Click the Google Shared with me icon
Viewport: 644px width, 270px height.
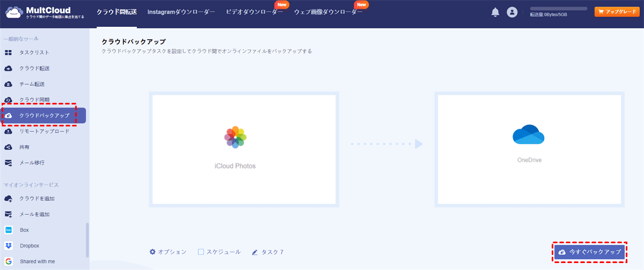coord(9,261)
